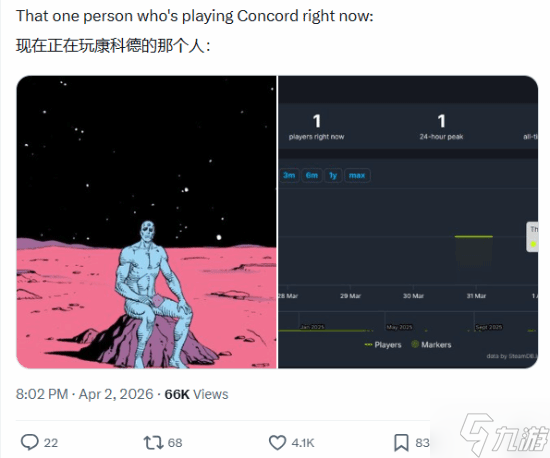Select the 1y chart range button
This screenshot has width=550, height=458.
[333, 175]
